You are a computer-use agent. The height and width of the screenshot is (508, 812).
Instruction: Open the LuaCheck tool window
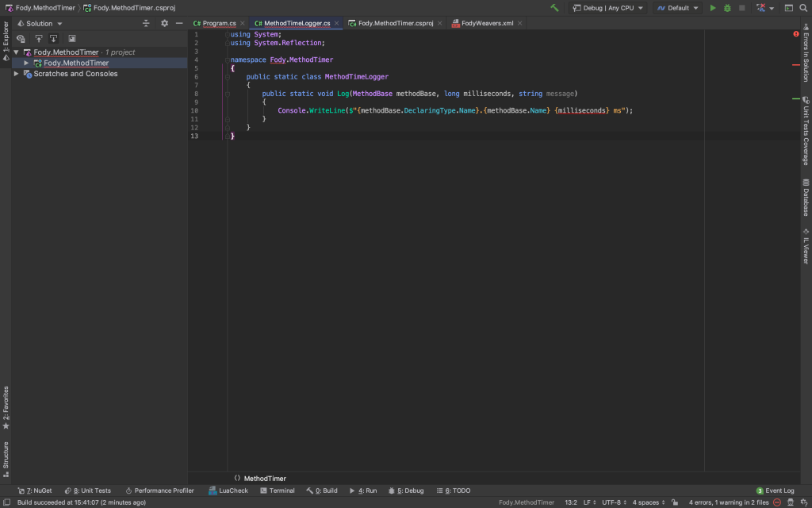228,491
